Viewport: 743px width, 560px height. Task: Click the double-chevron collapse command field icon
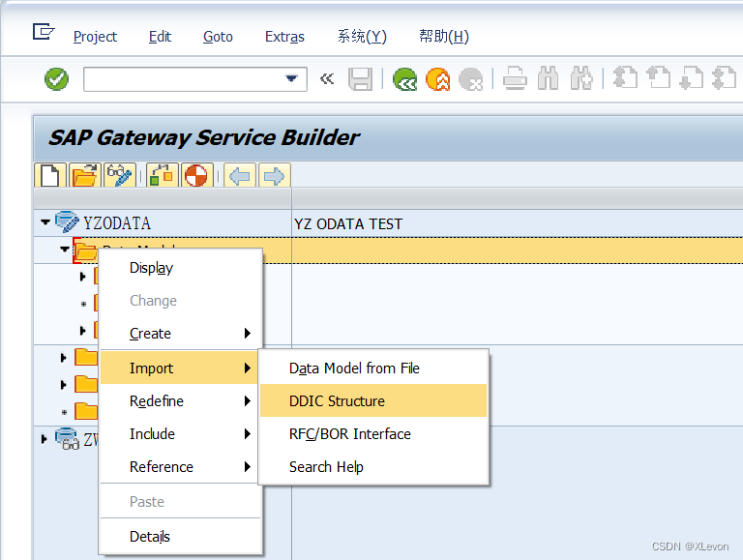327,78
